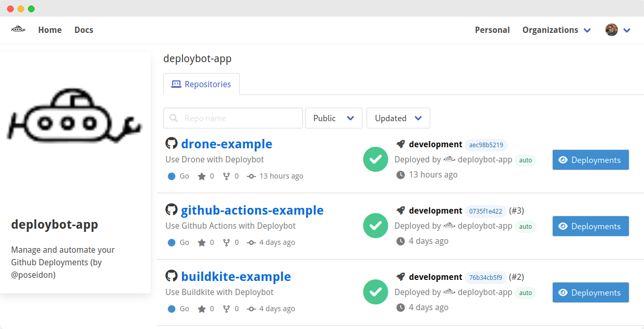The width and height of the screenshot is (644, 329).
Task: View Deployments for drone-example
Action: point(591,160)
